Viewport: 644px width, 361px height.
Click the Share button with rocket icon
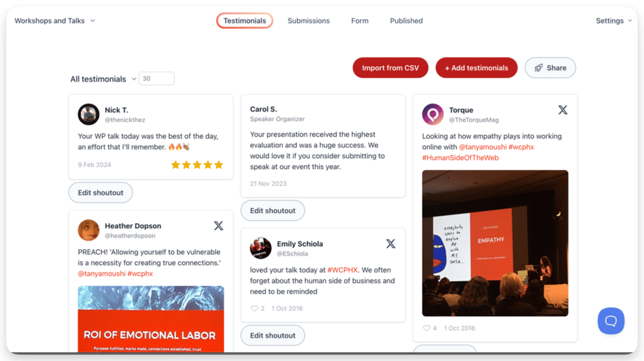point(551,68)
